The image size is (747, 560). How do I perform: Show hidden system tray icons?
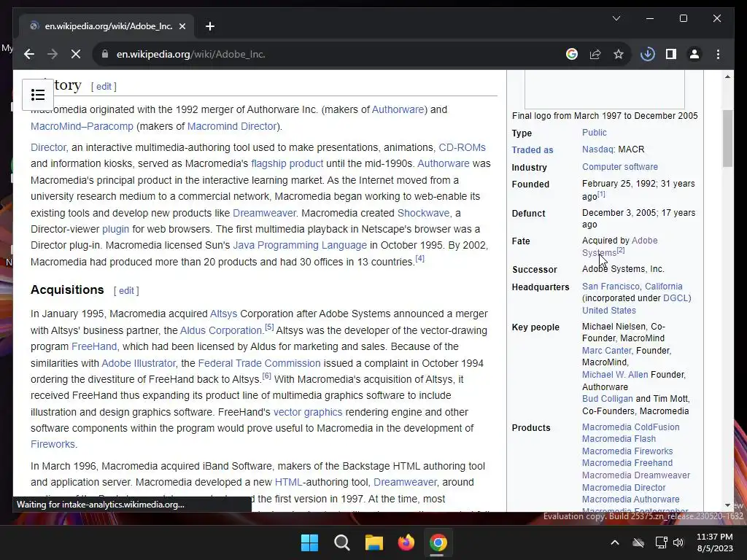tap(615, 542)
